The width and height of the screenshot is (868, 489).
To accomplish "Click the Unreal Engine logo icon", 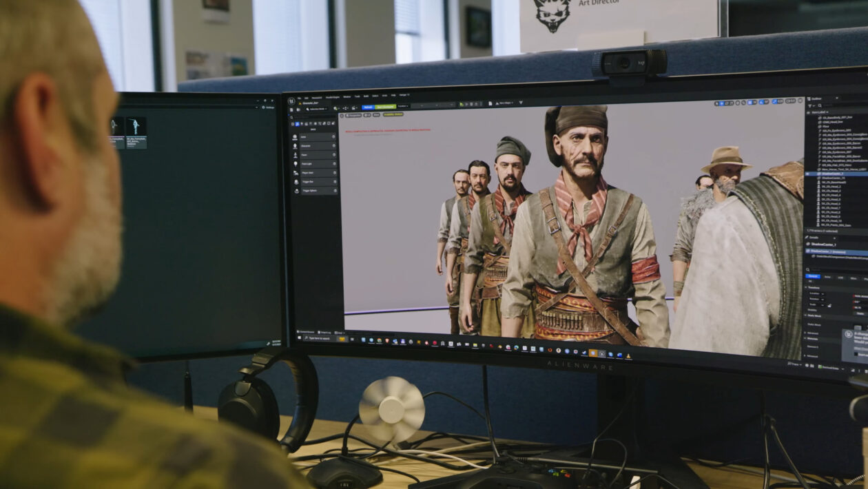I will coord(291,101).
